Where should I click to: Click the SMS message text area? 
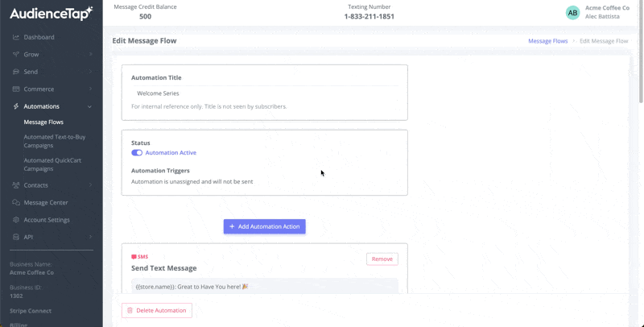(x=265, y=286)
